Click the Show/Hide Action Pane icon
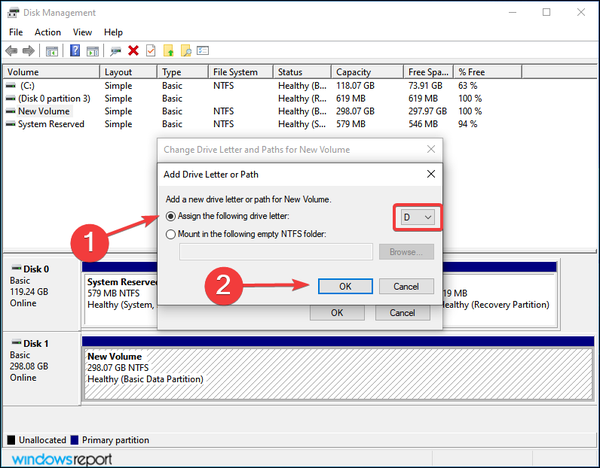This screenshot has width=600, height=468. tap(93, 51)
